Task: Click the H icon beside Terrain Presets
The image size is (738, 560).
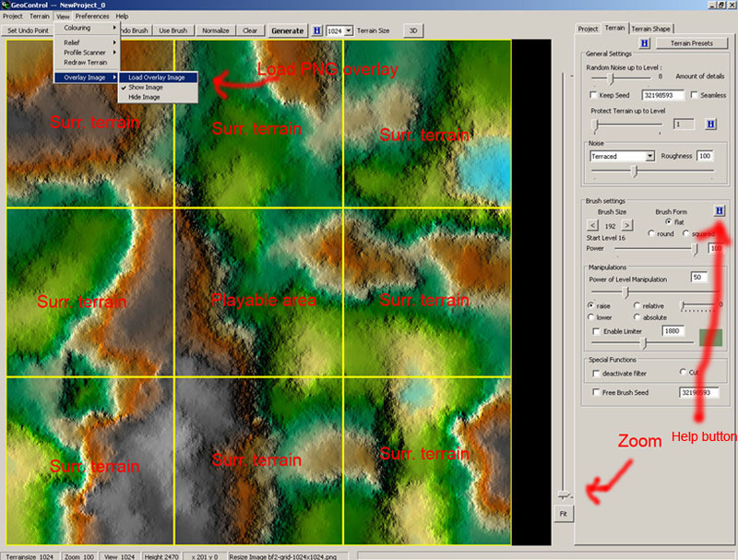Action: [x=645, y=44]
